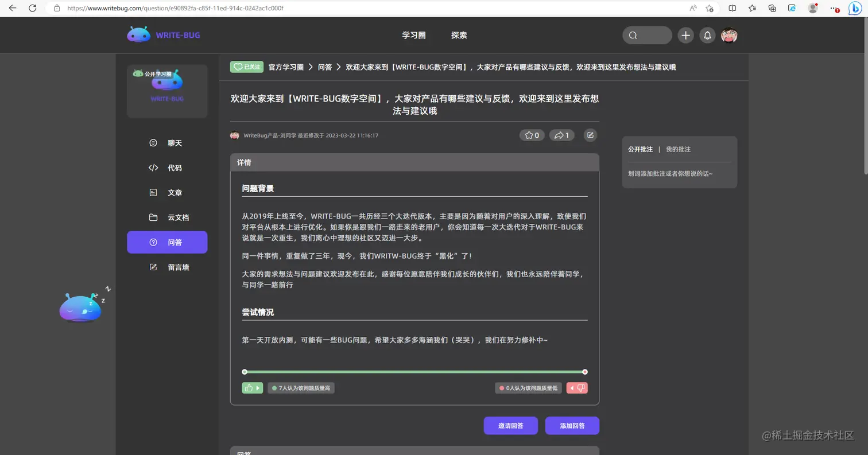Image resolution: width=868 pixels, height=455 pixels.
Task: Open the 文章 articles section
Action: 166,192
